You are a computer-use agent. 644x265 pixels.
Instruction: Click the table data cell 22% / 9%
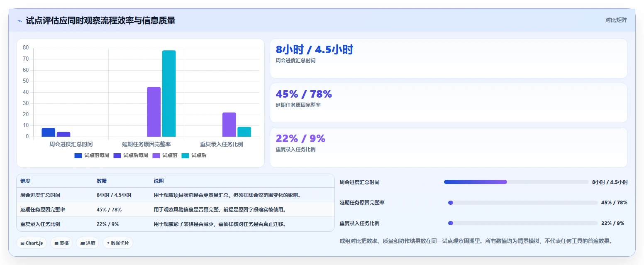tap(108, 224)
